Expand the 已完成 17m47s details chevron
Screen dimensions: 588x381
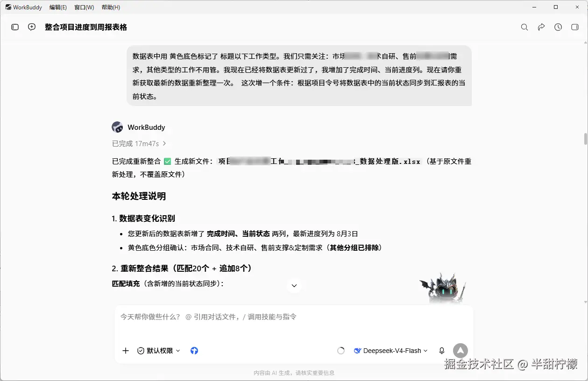[x=164, y=143]
